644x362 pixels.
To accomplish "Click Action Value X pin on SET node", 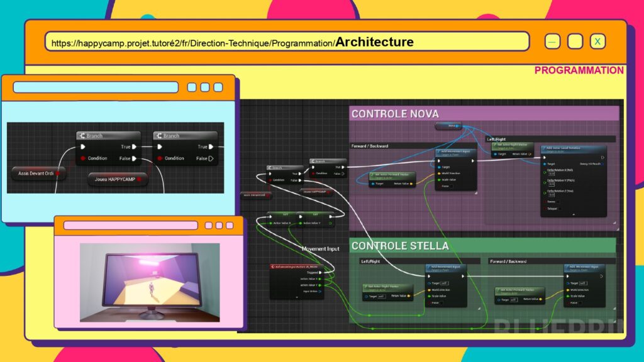I will point(270,223).
